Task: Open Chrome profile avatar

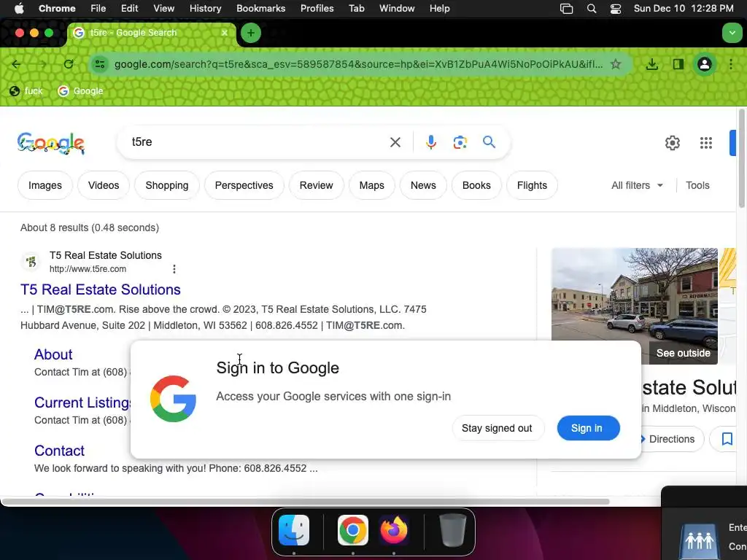Action: (x=704, y=64)
